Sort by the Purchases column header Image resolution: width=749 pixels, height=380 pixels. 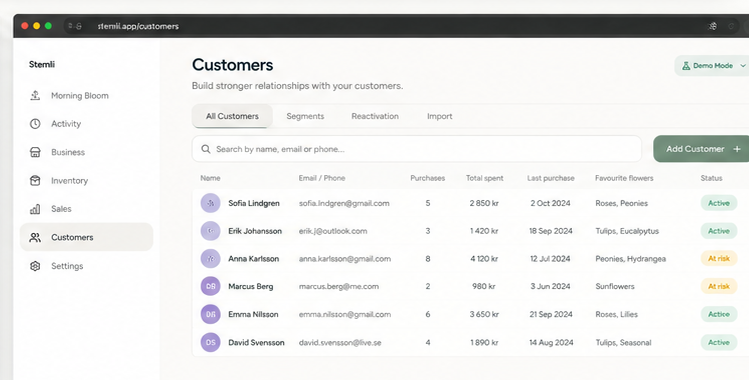tap(428, 178)
